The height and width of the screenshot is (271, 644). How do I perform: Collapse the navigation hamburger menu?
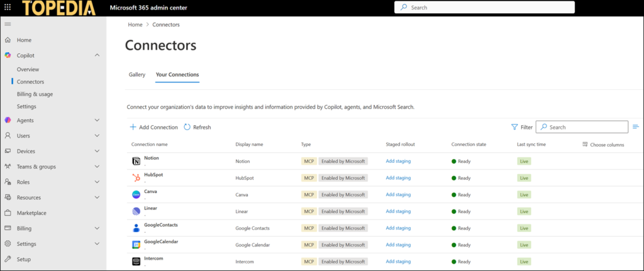coord(8,25)
